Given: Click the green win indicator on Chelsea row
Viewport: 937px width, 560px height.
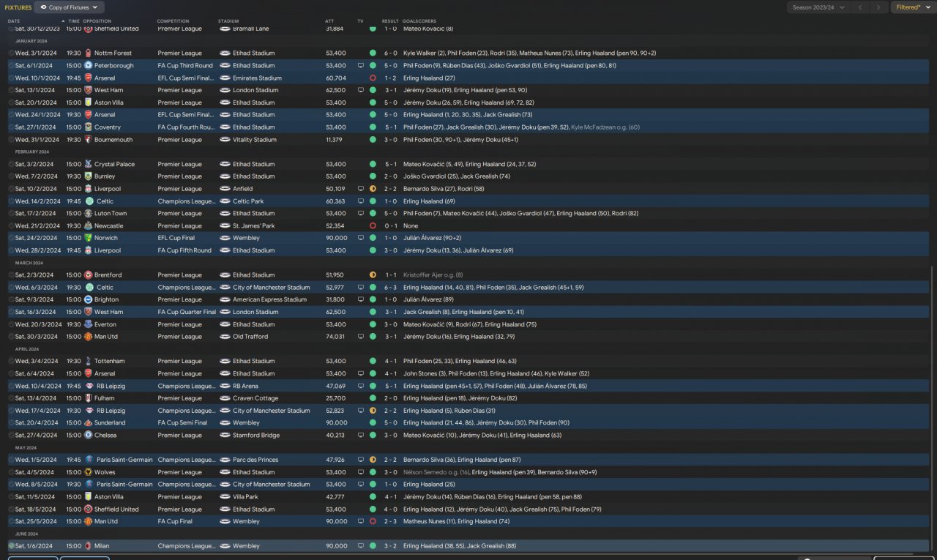Looking at the screenshot, I should coord(373,436).
